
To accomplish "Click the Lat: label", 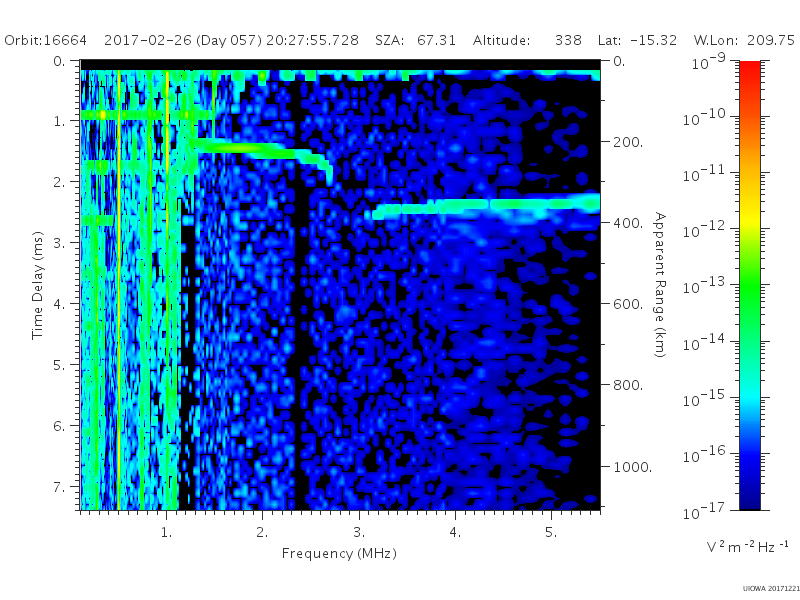I will 610,40.
